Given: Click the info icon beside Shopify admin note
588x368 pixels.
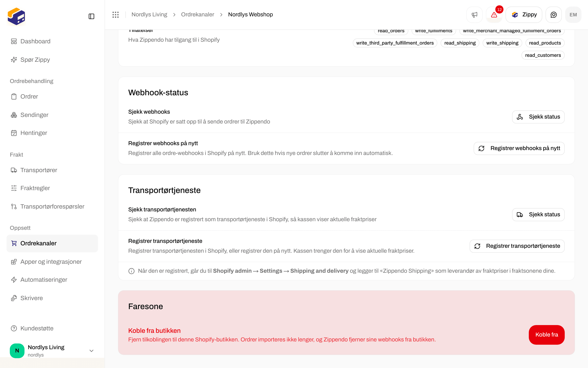Looking at the screenshot, I should coord(131,271).
